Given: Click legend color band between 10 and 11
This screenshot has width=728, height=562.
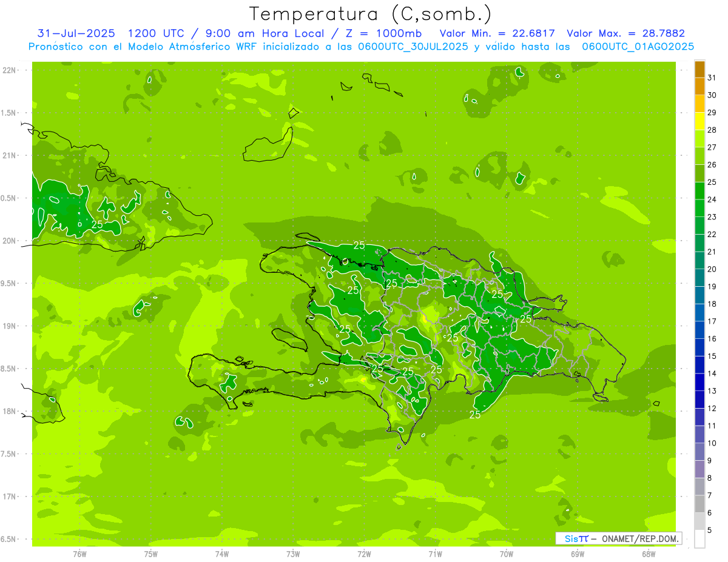Looking at the screenshot, I should (699, 434).
